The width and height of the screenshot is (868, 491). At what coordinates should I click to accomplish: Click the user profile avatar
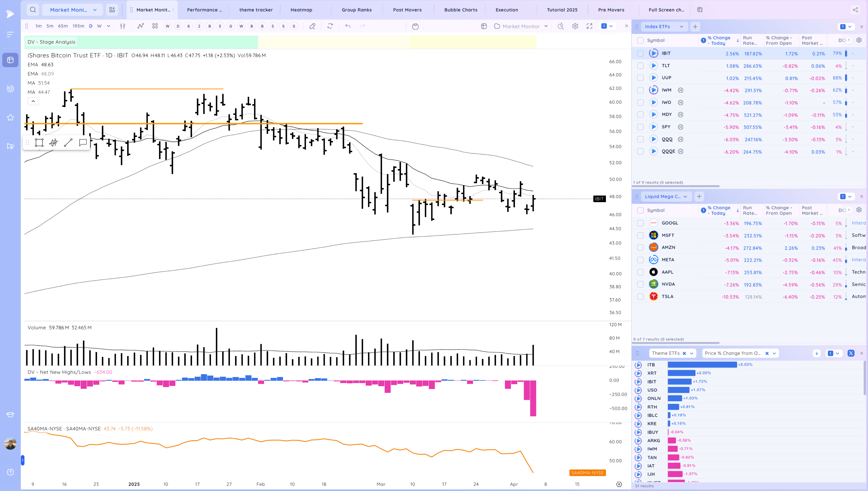click(10, 443)
